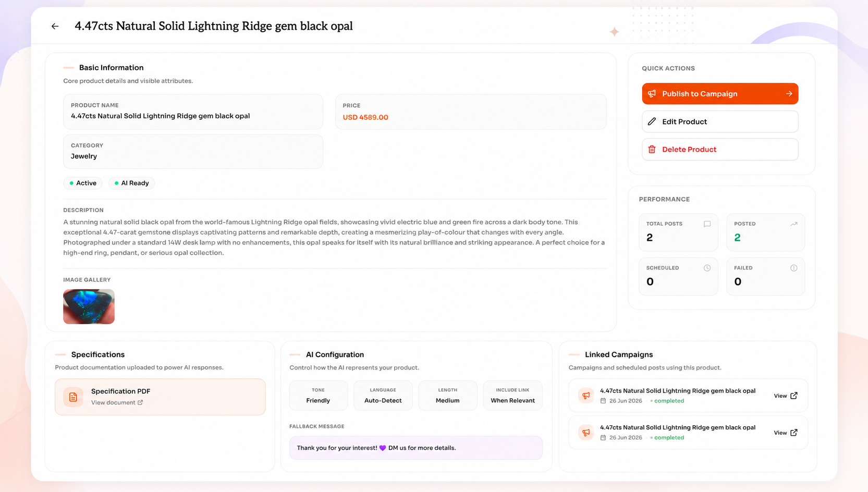868x492 pixels.
Task: Click the green Posted value 2
Action: click(x=737, y=238)
